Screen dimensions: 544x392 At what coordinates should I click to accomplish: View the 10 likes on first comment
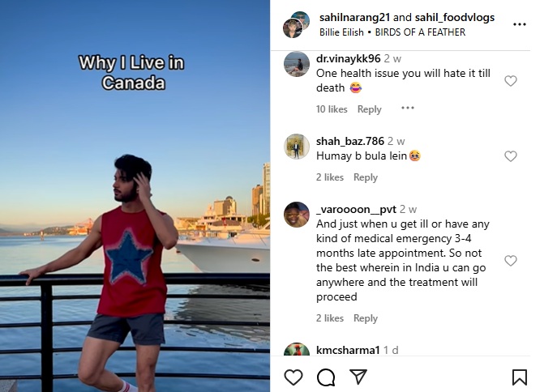coord(332,109)
